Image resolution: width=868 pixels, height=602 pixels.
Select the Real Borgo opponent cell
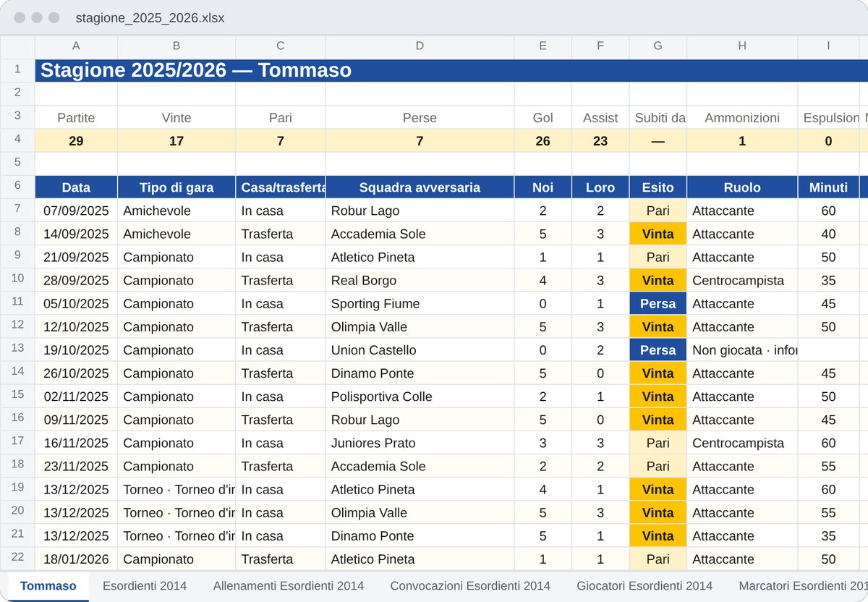[420, 280]
